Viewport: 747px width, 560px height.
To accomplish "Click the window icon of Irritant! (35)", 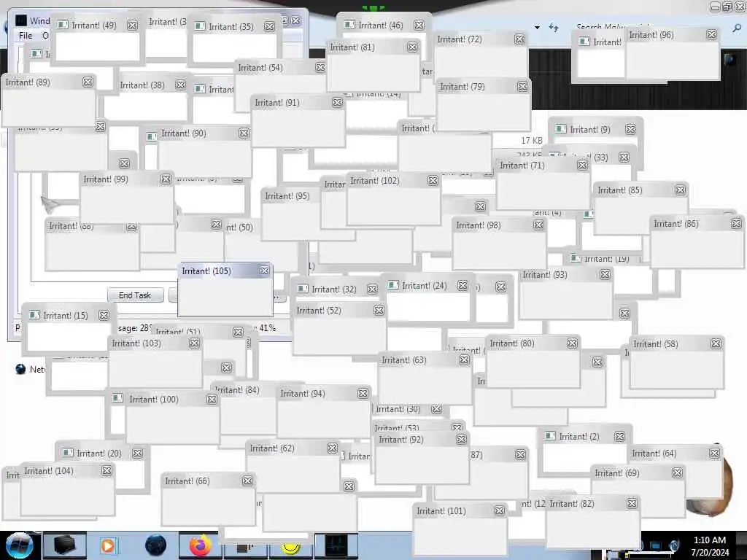I will 200,27.
